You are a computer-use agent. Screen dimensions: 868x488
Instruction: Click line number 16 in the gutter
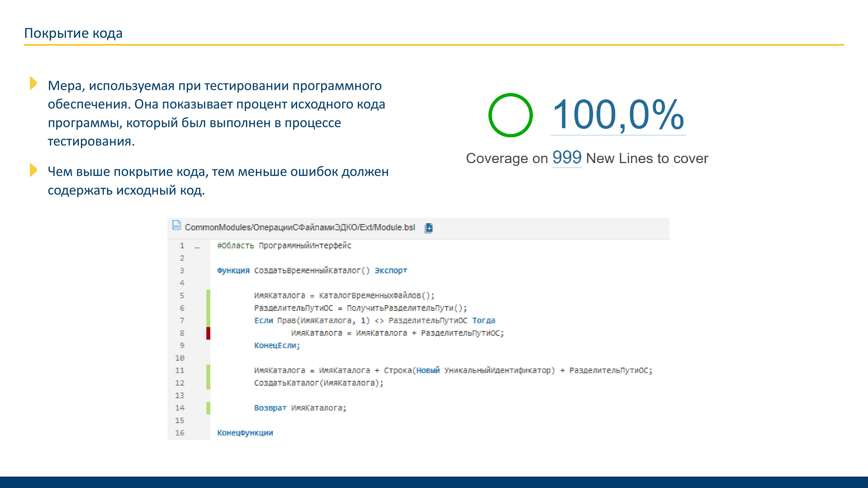[180, 433]
